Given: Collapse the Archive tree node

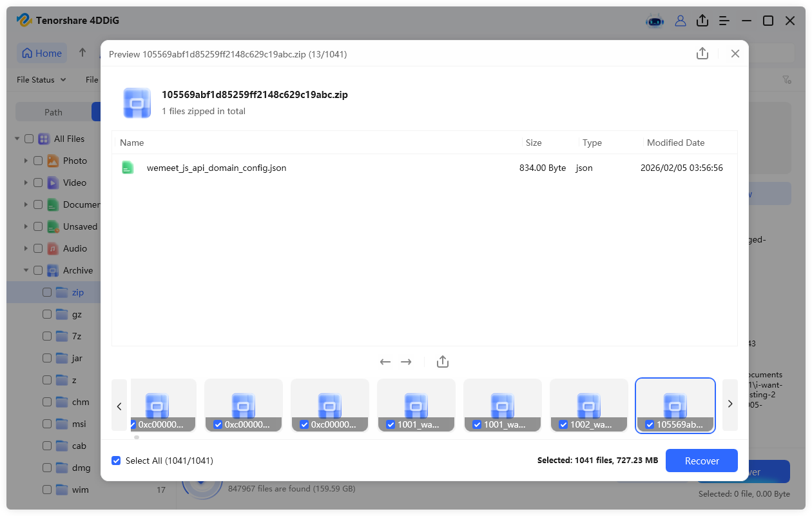Looking at the screenshot, I should pyautogui.click(x=26, y=270).
